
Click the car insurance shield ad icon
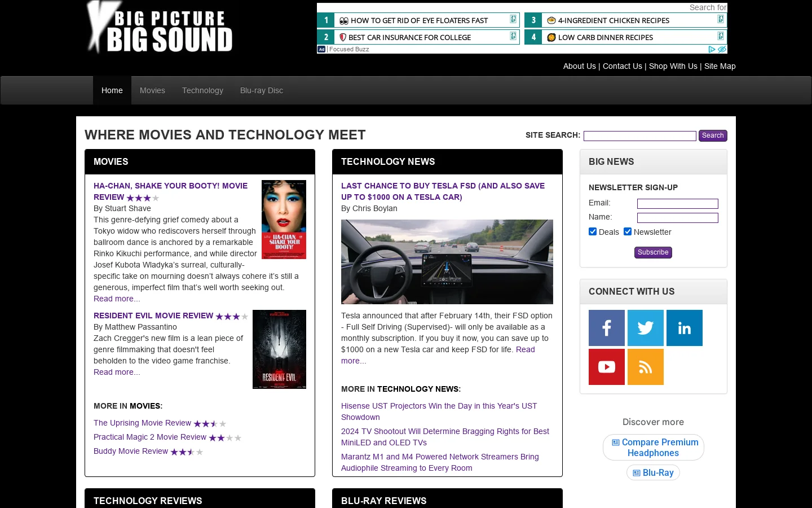342,37
